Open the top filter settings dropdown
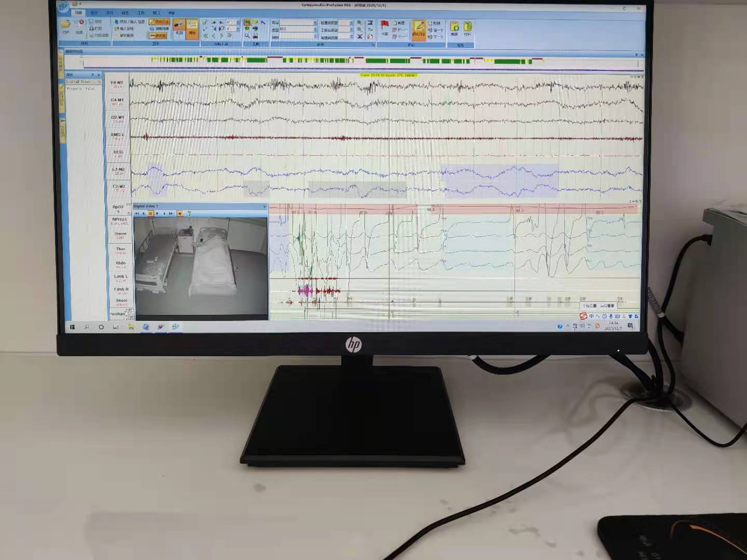Viewport: 747px width, 560px height. pos(351,23)
